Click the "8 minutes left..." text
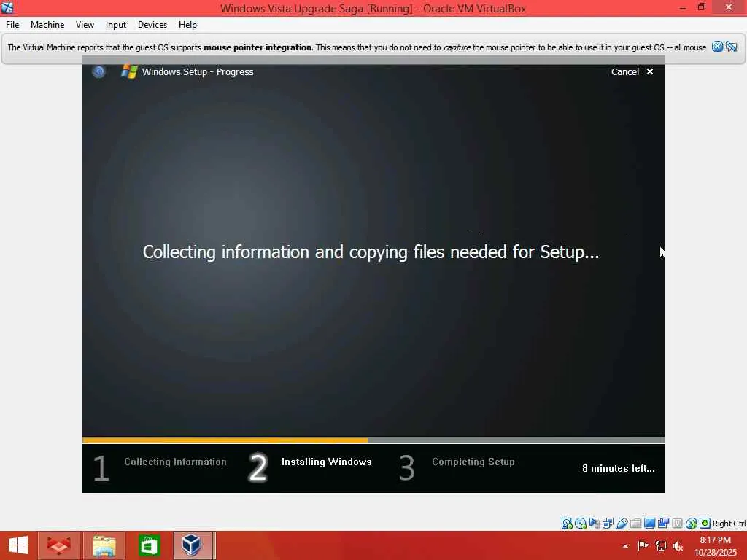 point(619,469)
